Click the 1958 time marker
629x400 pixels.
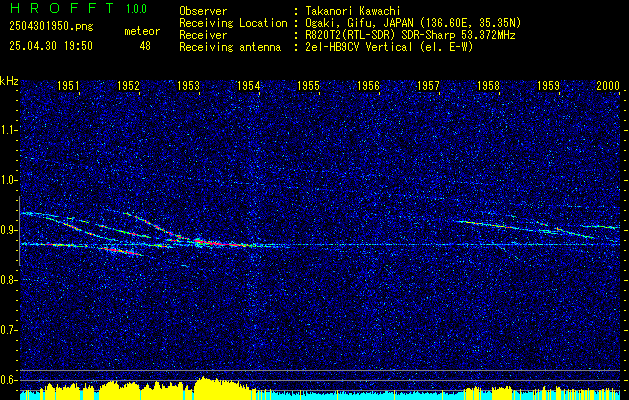point(488,85)
